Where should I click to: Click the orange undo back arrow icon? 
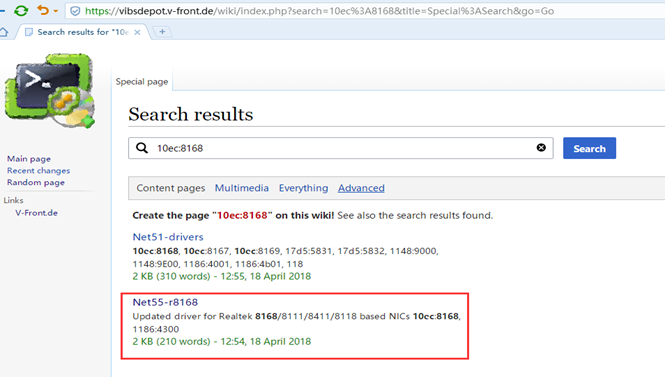click(x=43, y=10)
